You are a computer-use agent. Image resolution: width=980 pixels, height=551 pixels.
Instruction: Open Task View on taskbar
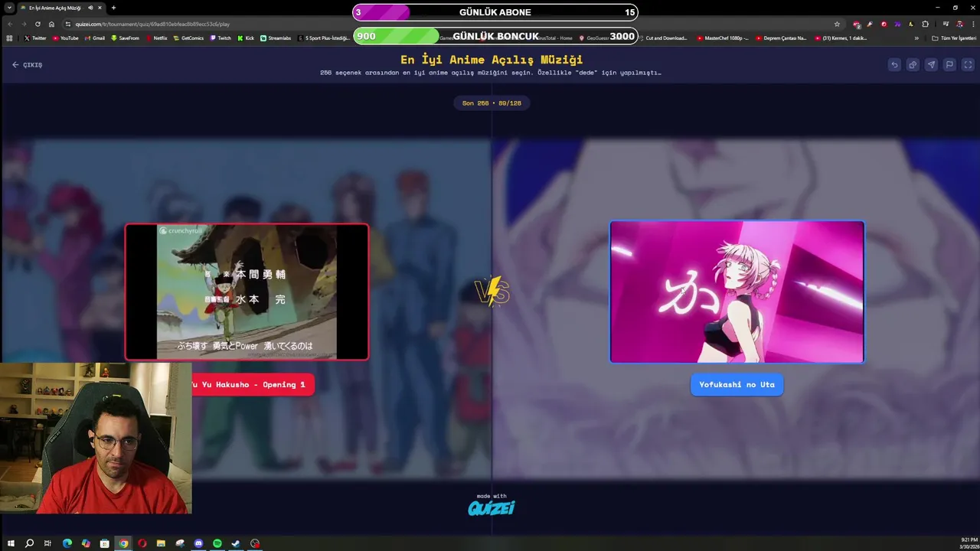tap(47, 543)
